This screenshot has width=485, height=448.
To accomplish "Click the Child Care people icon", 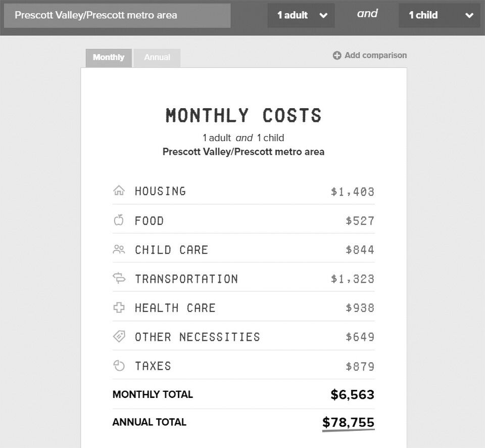I will [x=119, y=249].
